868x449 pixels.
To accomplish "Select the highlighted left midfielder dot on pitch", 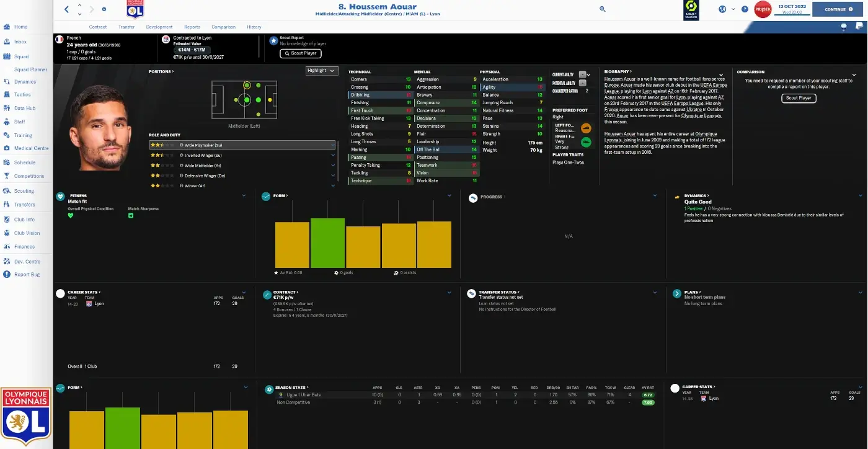I will pyautogui.click(x=247, y=85).
